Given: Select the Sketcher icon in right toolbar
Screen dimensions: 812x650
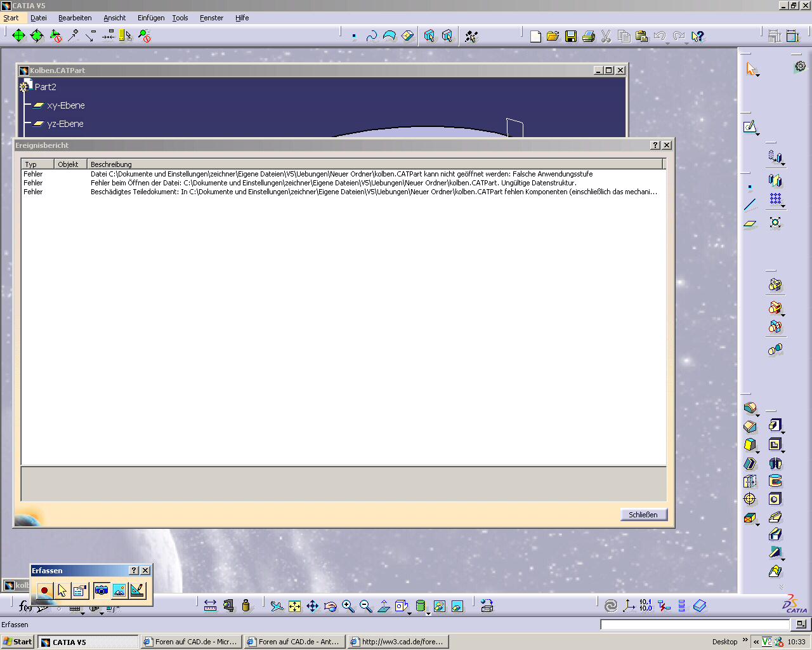Looking at the screenshot, I should pos(750,126).
